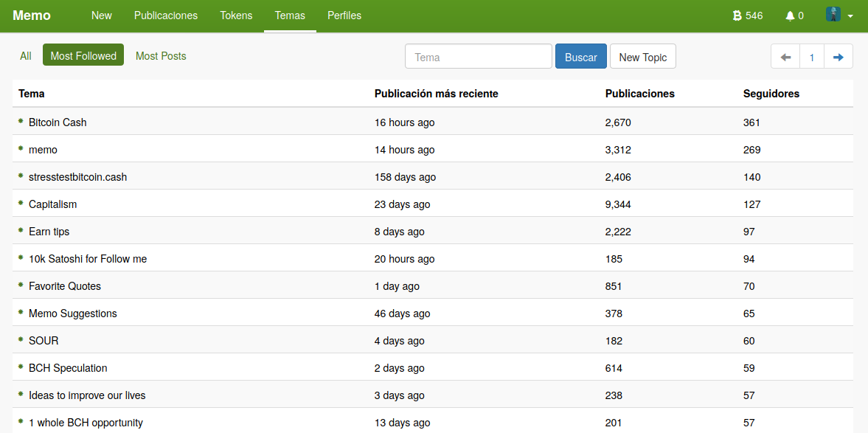Show All topics filter
Screen dimensions: 868x433
26,56
